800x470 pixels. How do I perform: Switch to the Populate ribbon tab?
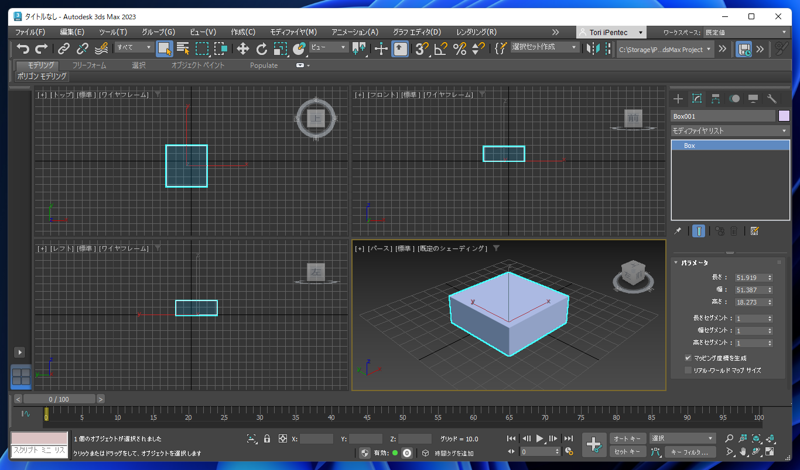[x=264, y=65]
